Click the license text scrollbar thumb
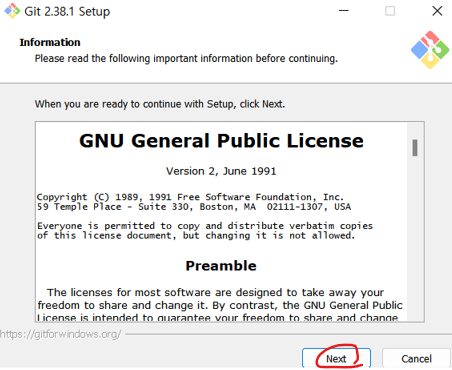452x370 pixels. click(415, 148)
